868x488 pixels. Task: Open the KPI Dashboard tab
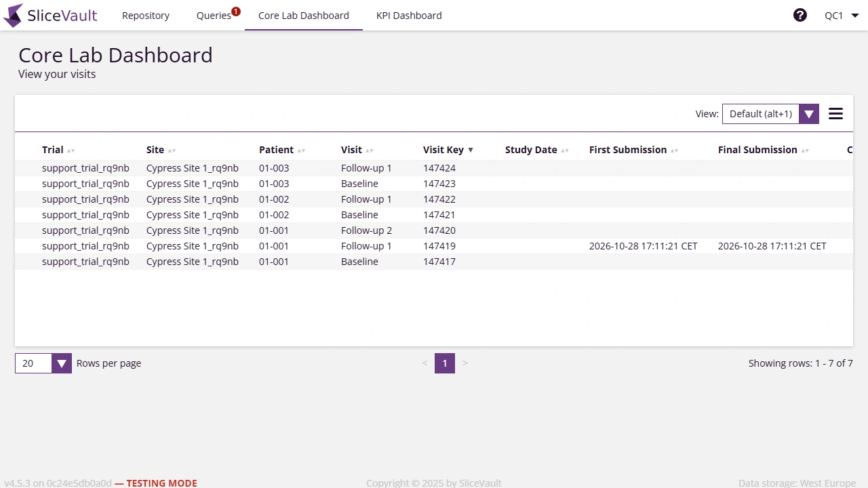tap(409, 15)
